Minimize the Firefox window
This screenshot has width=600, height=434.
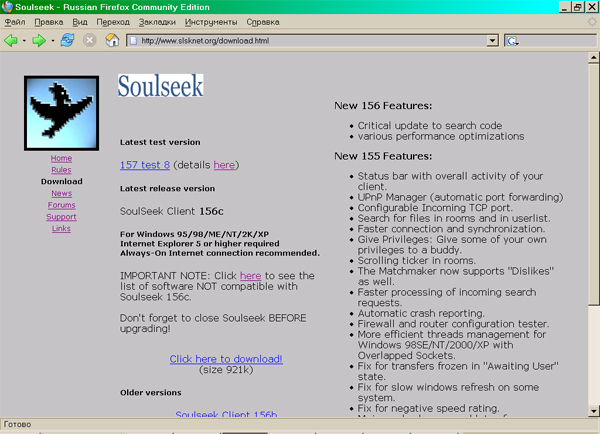564,7
